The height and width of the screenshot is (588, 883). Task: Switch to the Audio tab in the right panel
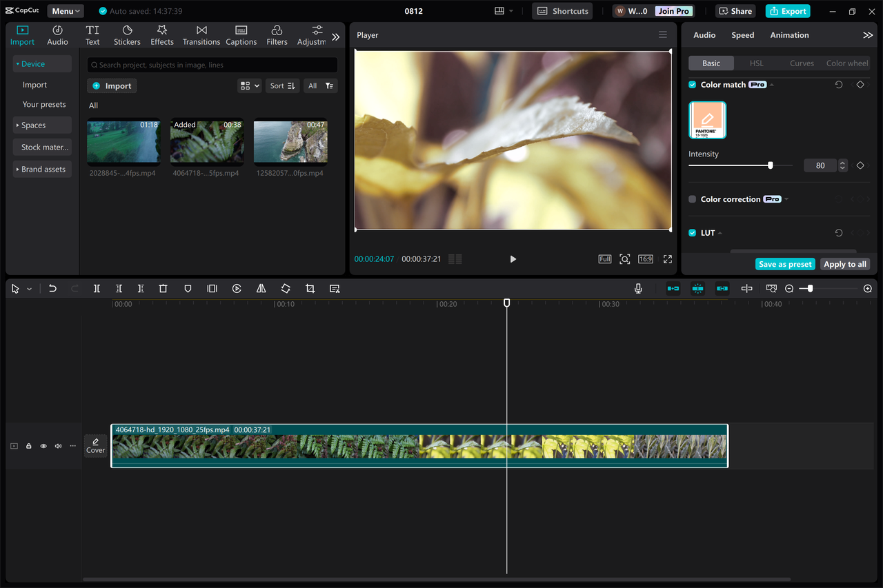[x=704, y=34]
